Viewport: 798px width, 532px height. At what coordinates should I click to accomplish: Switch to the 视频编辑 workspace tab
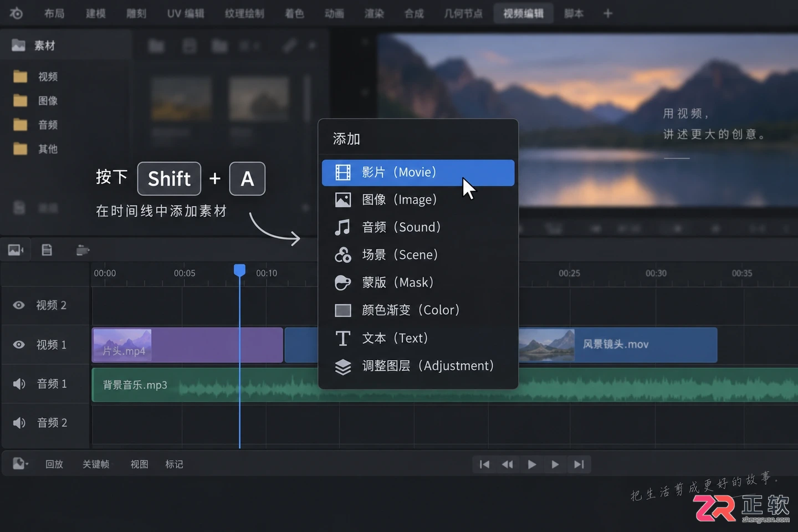click(523, 13)
